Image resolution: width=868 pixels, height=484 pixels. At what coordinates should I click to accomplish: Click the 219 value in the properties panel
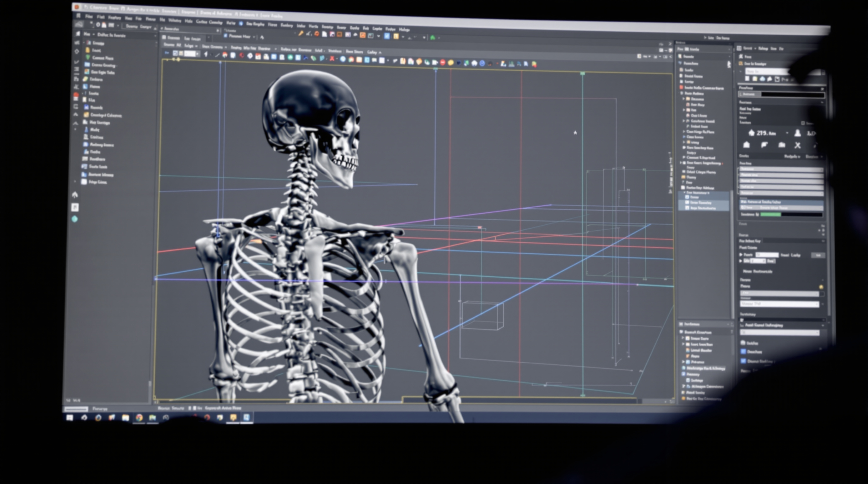pos(766,133)
